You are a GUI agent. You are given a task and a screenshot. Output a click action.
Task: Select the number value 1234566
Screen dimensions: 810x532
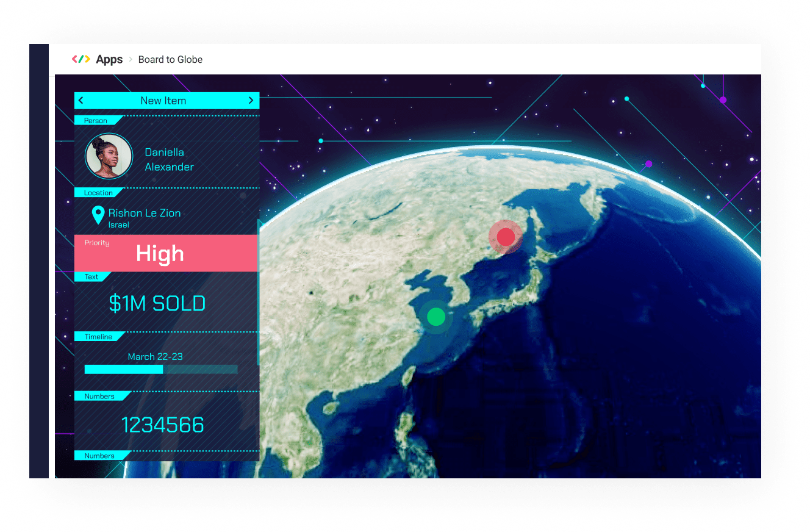[x=162, y=425]
